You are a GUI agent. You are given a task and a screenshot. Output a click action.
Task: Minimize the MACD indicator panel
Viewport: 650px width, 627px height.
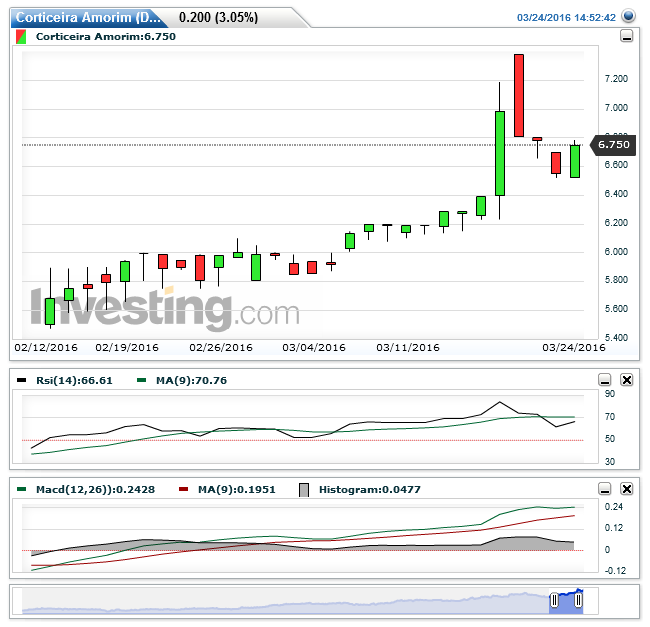[x=605, y=489]
